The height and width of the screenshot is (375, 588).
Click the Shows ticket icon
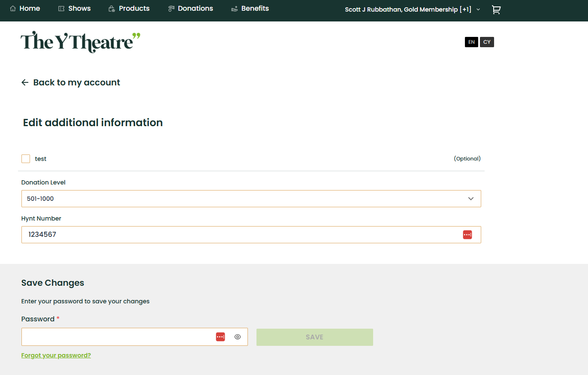pyautogui.click(x=61, y=9)
